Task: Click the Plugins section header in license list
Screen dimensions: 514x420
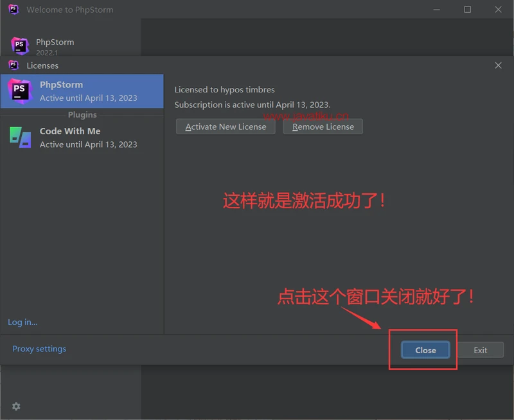Action: [82, 115]
